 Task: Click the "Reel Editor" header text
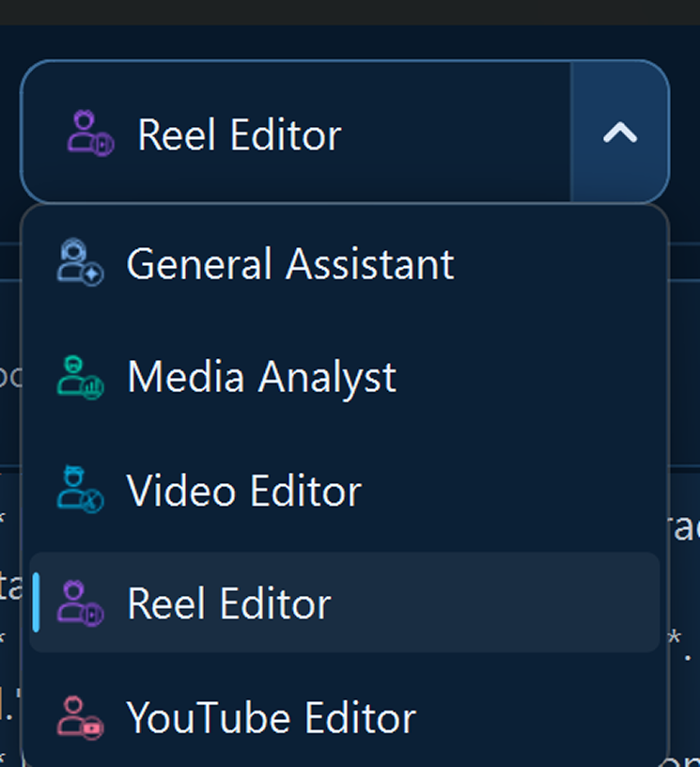coord(240,135)
